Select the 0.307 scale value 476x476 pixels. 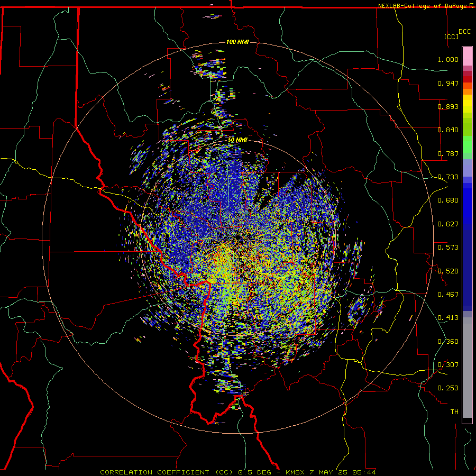point(448,364)
